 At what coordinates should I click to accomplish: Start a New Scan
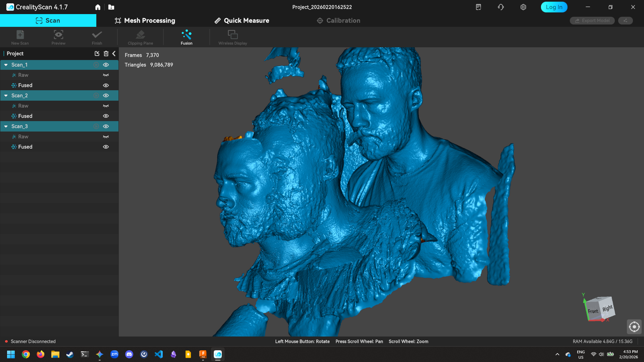(20, 37)
